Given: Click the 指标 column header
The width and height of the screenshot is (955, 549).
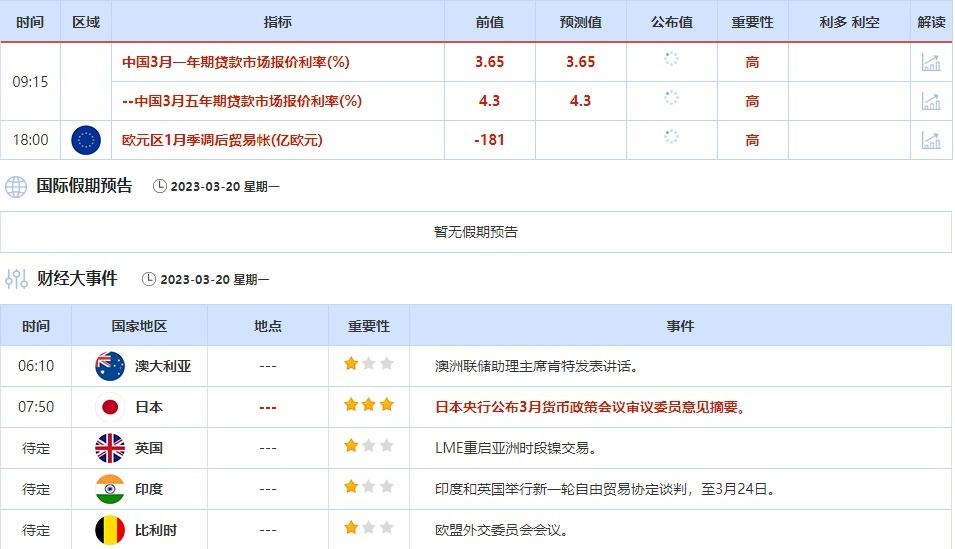Looking at the screenshot, I should point(278,22).
